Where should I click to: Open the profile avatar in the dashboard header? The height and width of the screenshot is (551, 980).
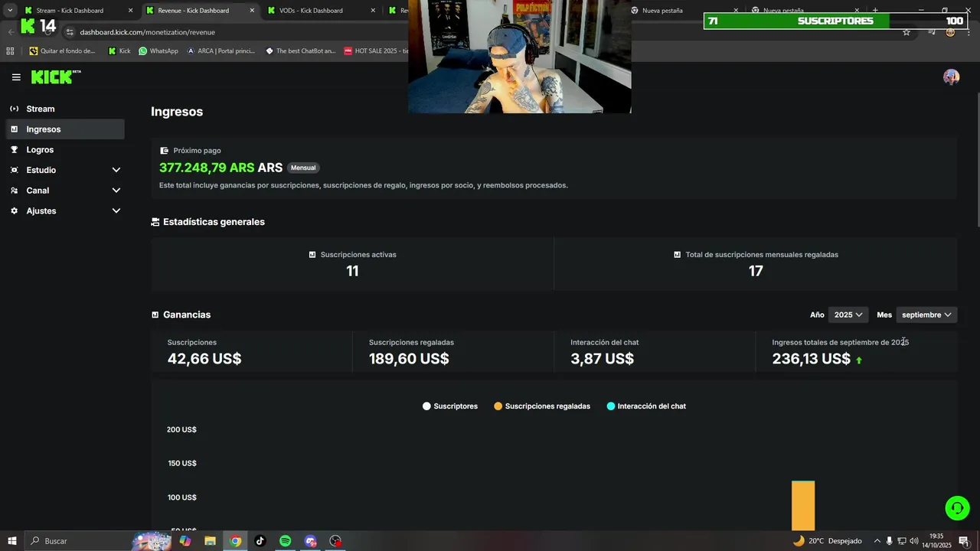pos(951,77)
